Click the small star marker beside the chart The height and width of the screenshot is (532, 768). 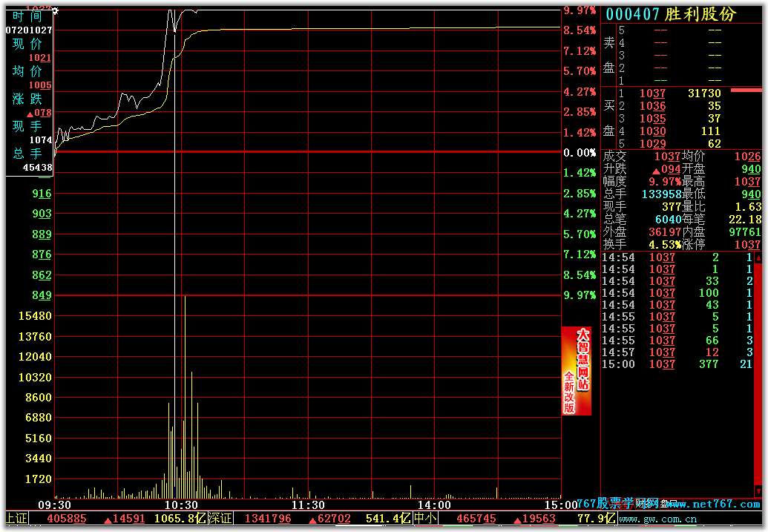pyautogui.click(x=56, y=11)
